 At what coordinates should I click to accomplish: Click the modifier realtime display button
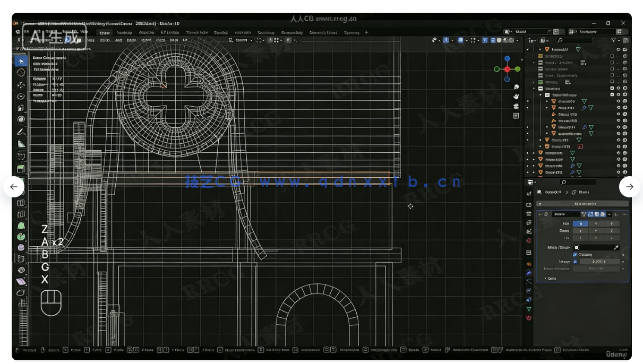[597, 214]
